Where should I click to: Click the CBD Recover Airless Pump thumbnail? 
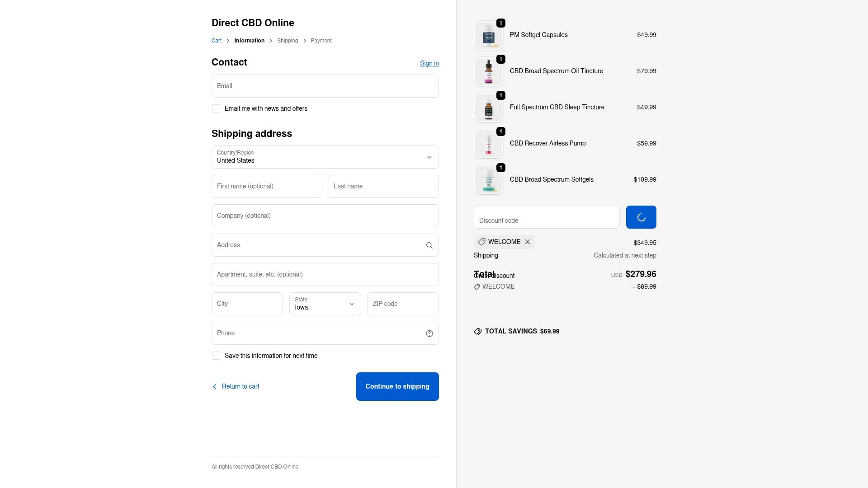coord(488,143)
